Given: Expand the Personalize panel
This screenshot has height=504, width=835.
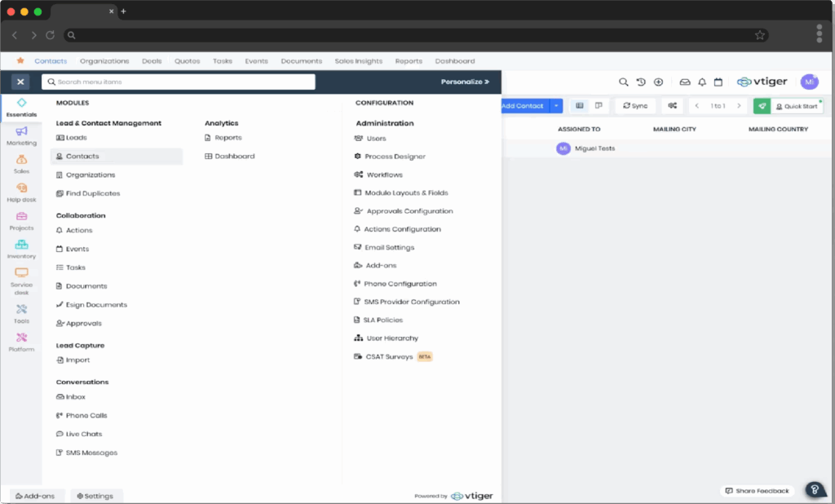Looking at the screenshot, I should pos(465,82).
